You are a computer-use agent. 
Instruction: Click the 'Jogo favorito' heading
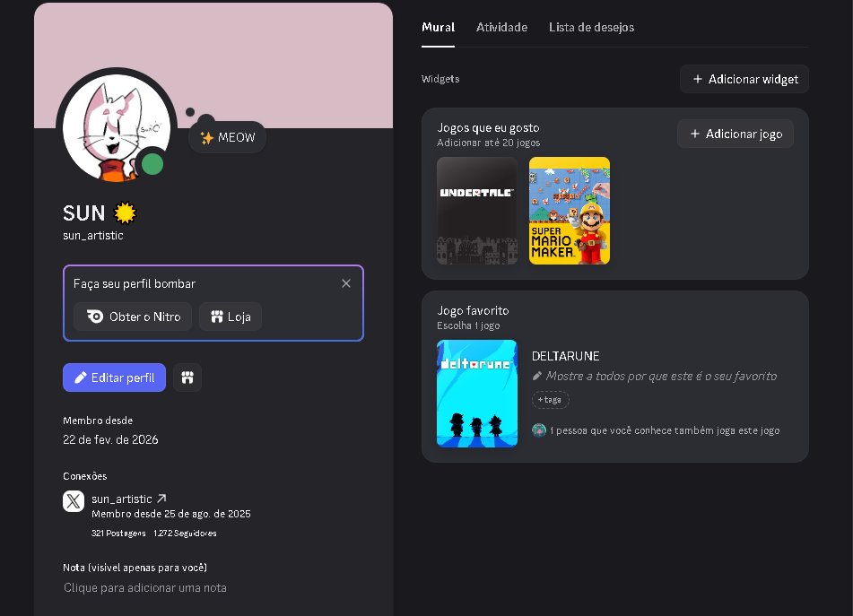coord(474,310)
